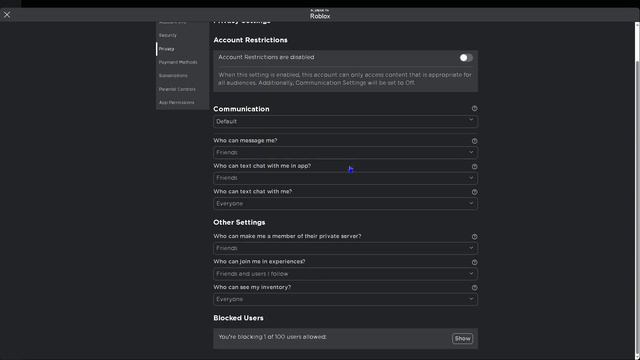The width and height of the screenshot is (640, 360).
Task: Click help icon for private server setting
Action: tap(474, 237)
